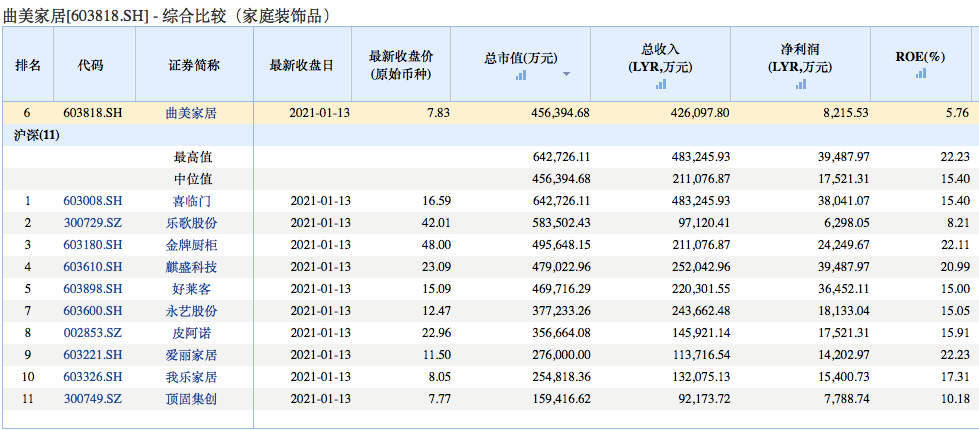Click closing price 42.01 for 乐歌股份

[434, 223]
